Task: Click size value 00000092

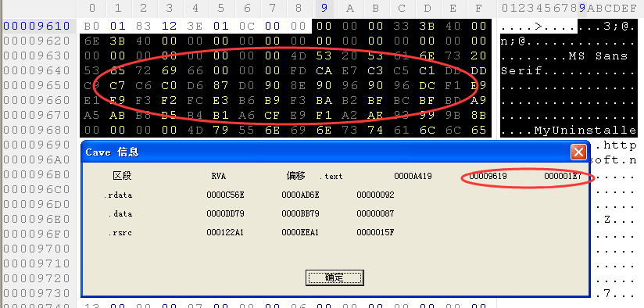Action: click(x=375, y=195)
